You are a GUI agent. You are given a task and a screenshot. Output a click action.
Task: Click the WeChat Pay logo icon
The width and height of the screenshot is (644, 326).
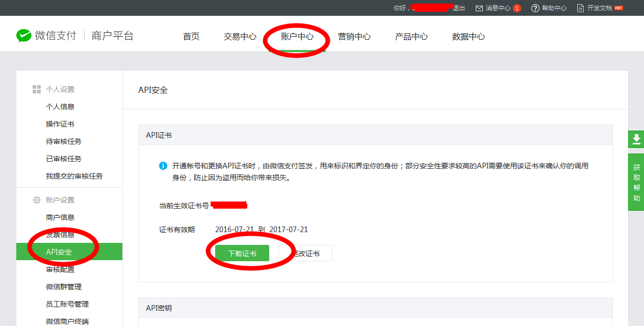point(24,35)
